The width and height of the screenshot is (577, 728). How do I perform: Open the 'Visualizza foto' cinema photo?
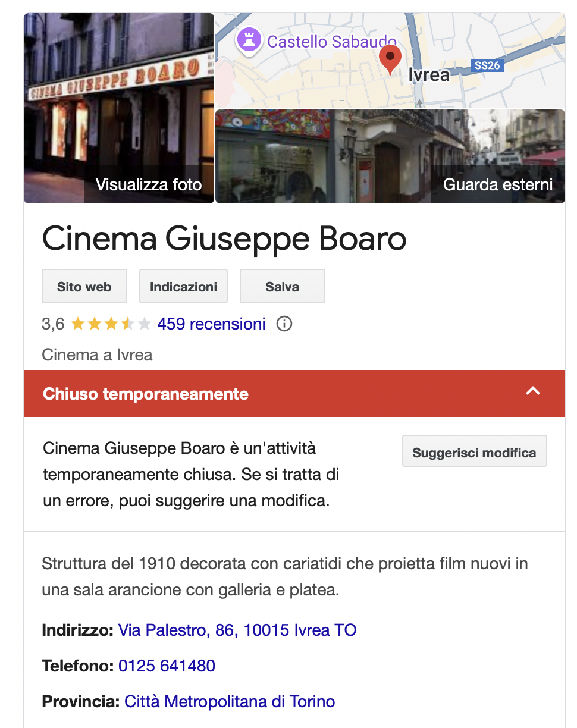click(119, 108)
